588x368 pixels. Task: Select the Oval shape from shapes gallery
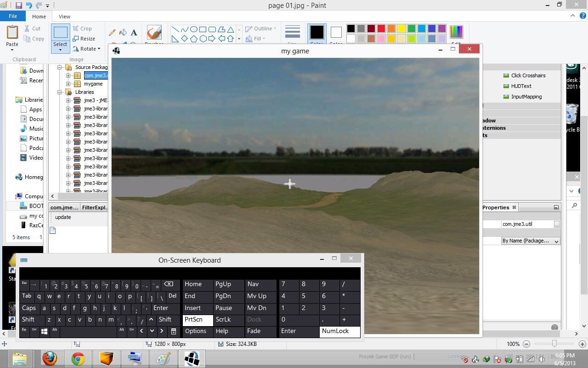[x=193, y=29]
